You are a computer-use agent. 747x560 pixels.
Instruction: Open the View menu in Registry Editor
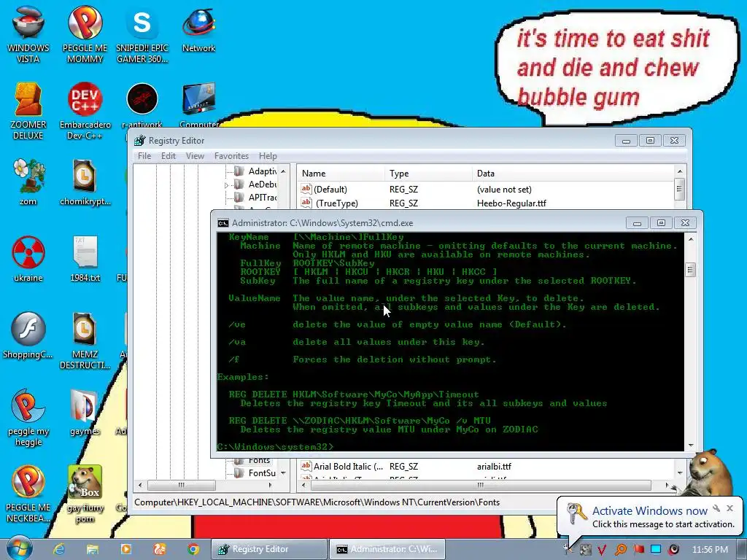pyautogui.click(x=195, y=156)
